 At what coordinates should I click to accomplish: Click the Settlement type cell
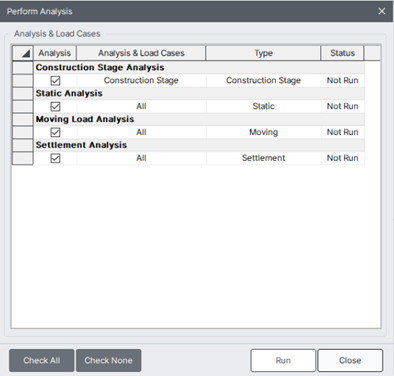point(263,158)
